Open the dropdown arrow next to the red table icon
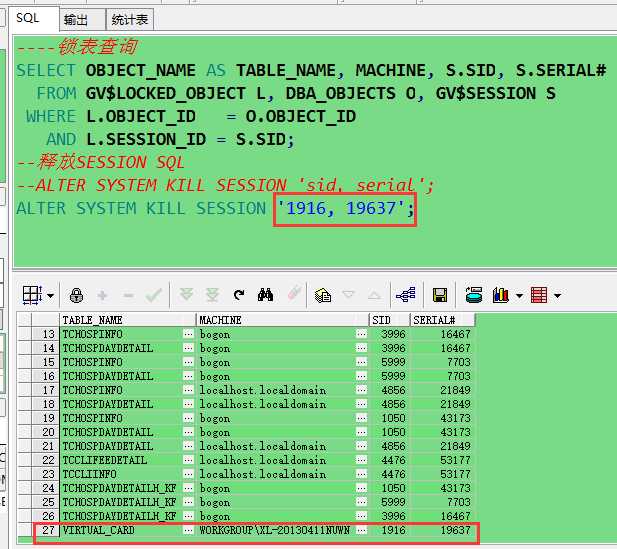 pos(558,296)
